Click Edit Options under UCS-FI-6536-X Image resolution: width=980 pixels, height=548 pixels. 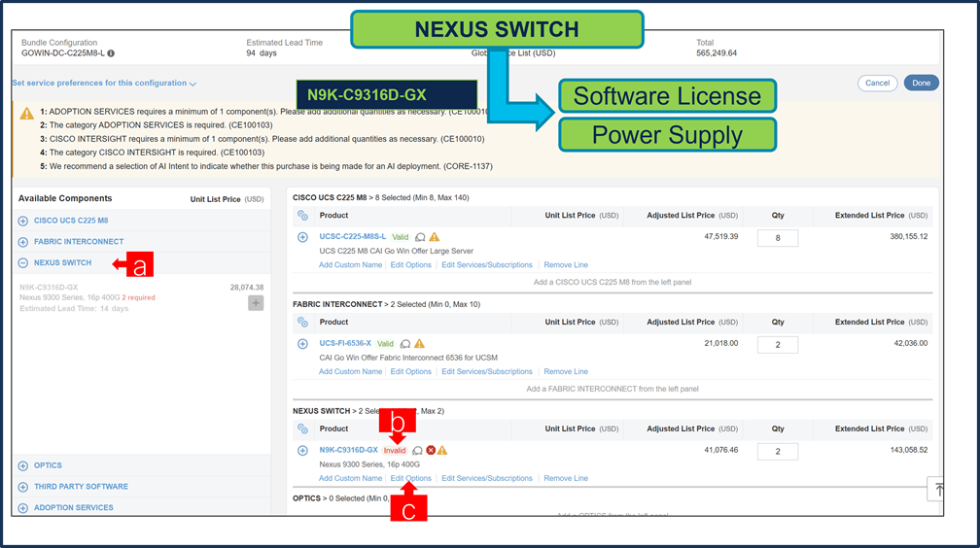[x=410, y=372]
